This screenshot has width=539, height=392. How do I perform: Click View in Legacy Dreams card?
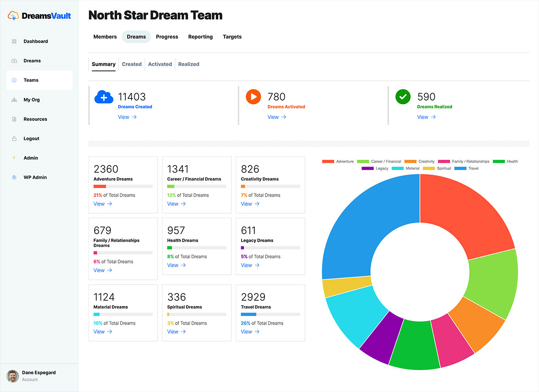point(250,265)
